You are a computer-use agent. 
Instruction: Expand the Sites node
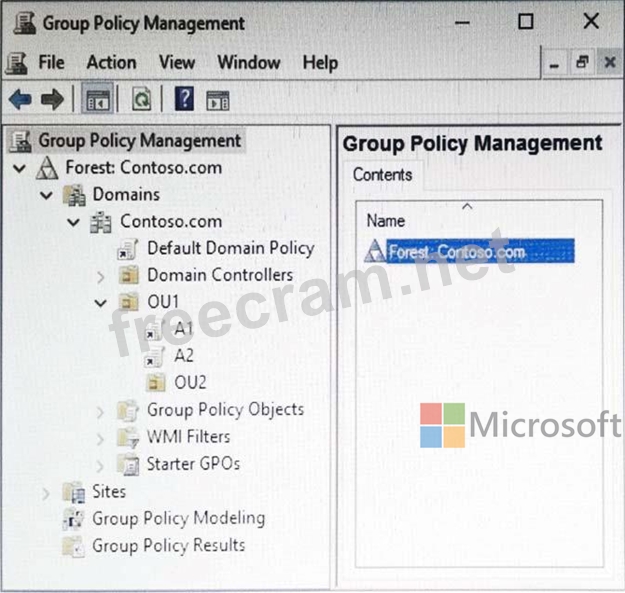pyautogui.click(x=46, y=493)
